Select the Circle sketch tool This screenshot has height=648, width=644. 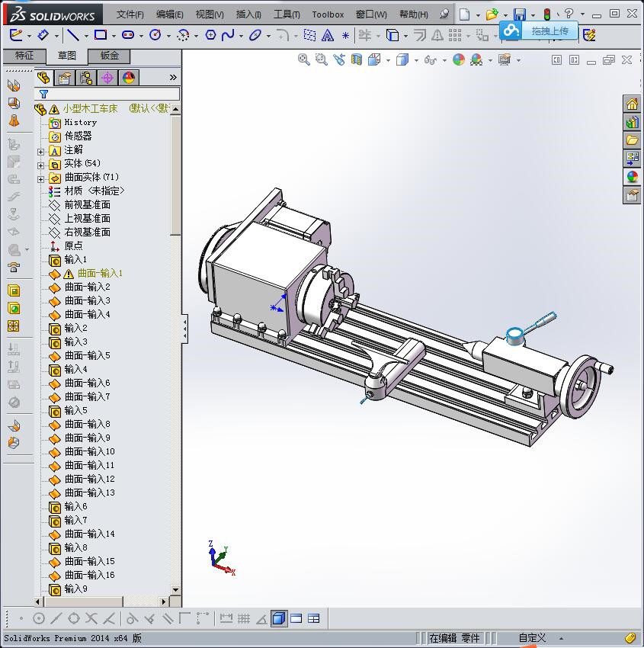(155, 35)
